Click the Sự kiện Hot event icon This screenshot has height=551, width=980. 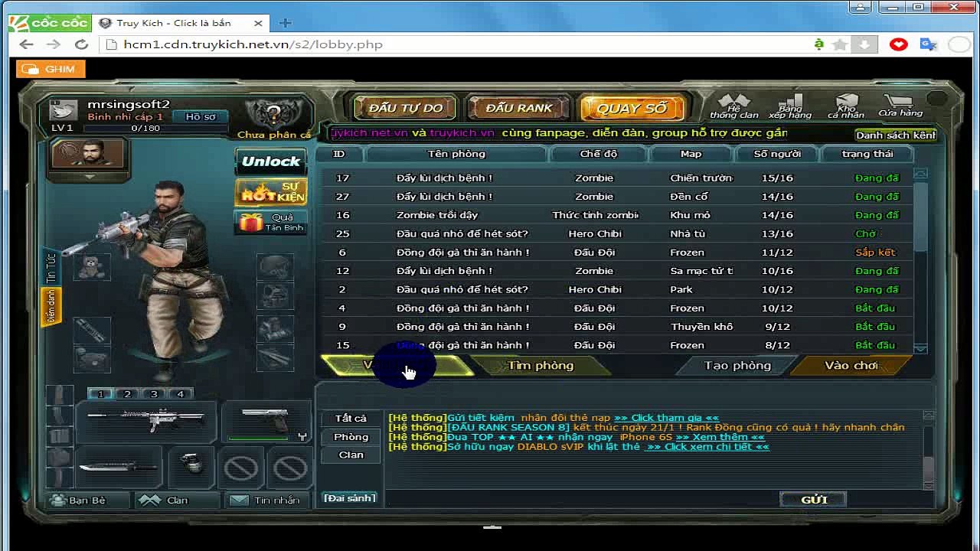[271, 192]
